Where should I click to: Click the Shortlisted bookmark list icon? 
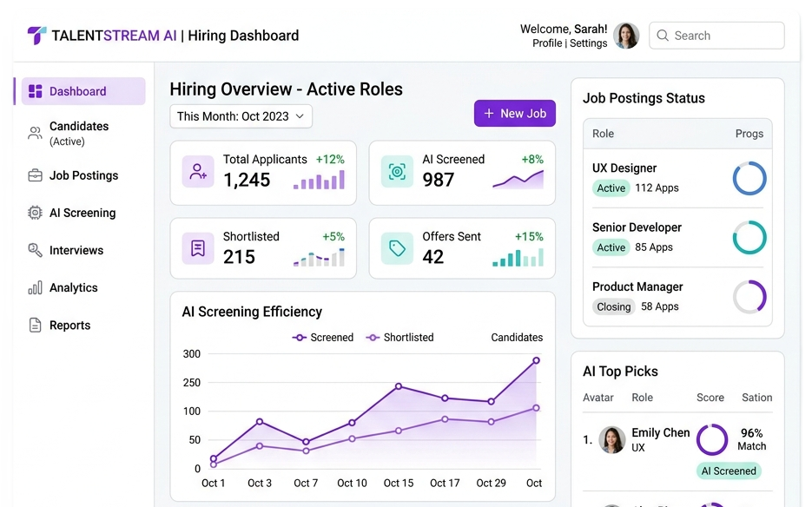coord(198,248)
